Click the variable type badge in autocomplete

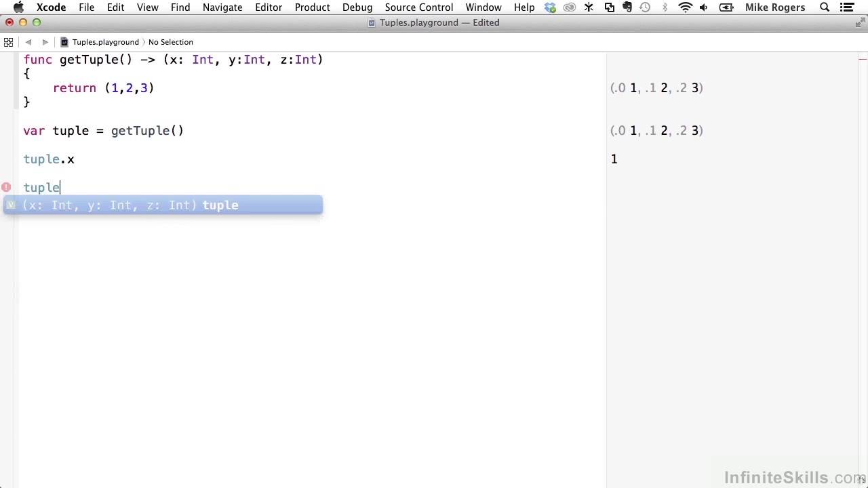pos(10,205)
